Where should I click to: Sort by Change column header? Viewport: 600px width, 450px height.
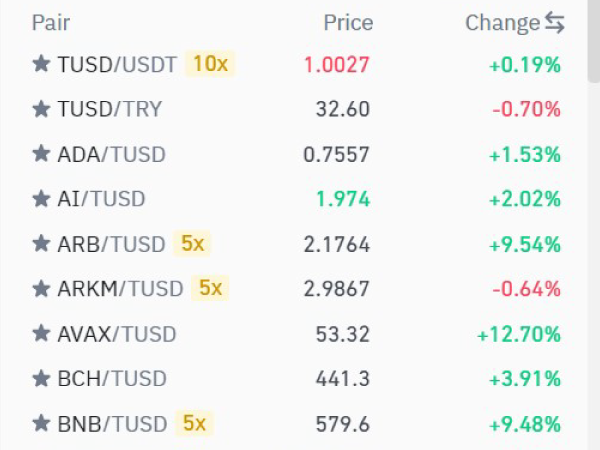click(x=502, y=22)
